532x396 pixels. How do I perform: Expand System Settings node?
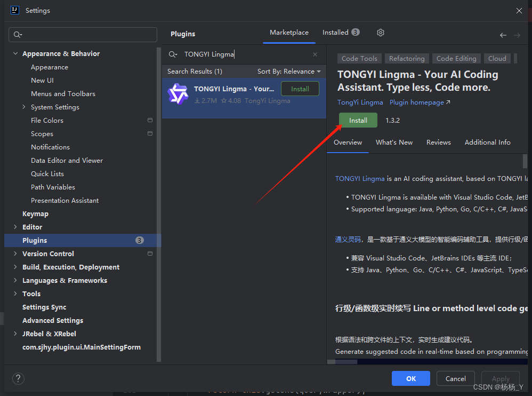click(24, 107)
